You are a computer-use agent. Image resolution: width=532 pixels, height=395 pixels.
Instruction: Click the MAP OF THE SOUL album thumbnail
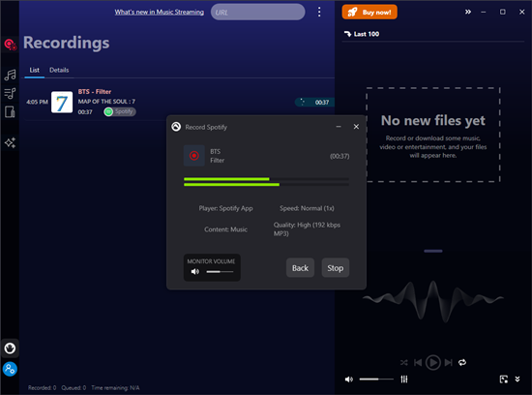pyautogui.click(x=62, y=102)
